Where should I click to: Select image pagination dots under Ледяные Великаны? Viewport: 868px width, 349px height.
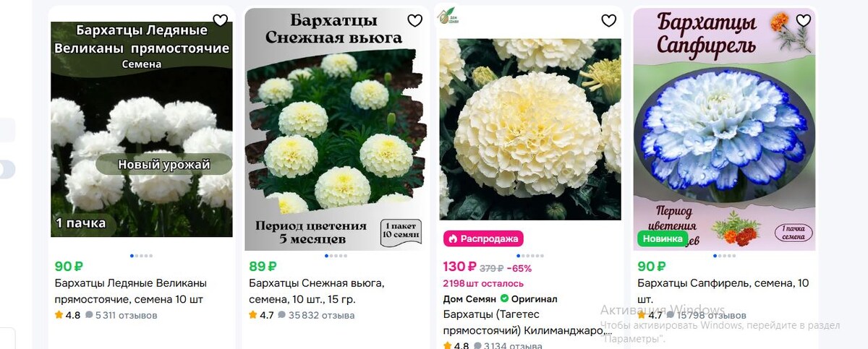(142, 256)
